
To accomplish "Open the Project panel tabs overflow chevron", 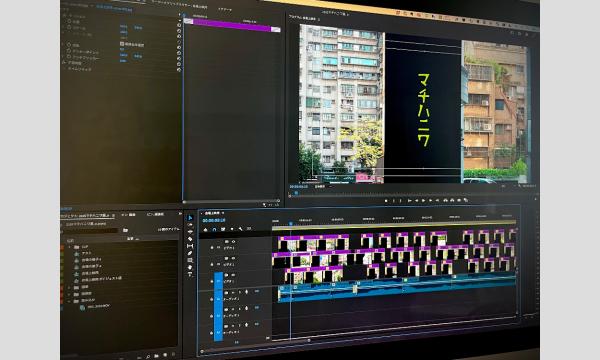I will point(180,214).
